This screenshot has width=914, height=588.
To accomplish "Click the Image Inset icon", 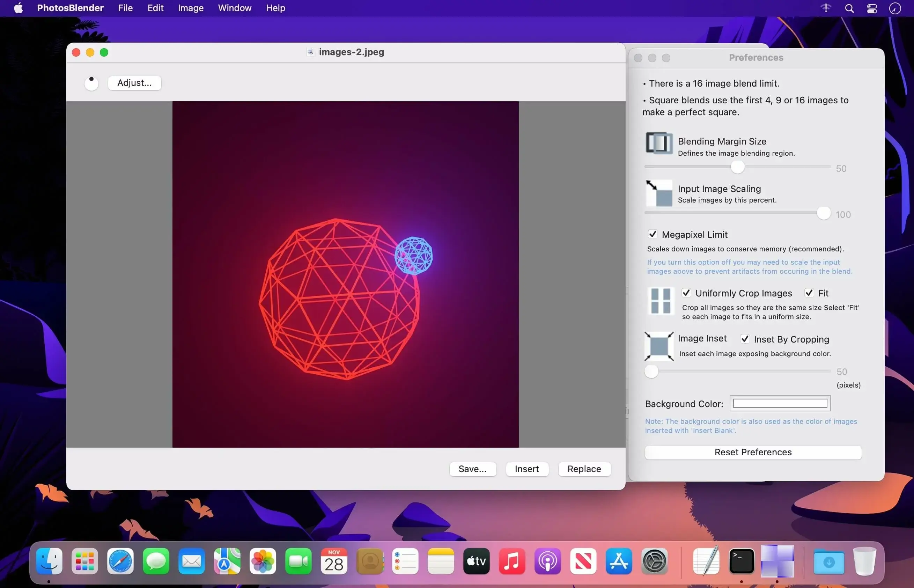I will [x=659, y=346].
